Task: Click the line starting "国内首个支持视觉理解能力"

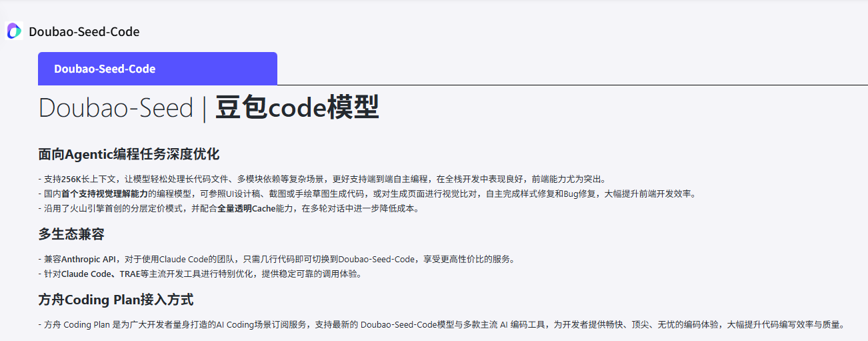Action: 367,194
